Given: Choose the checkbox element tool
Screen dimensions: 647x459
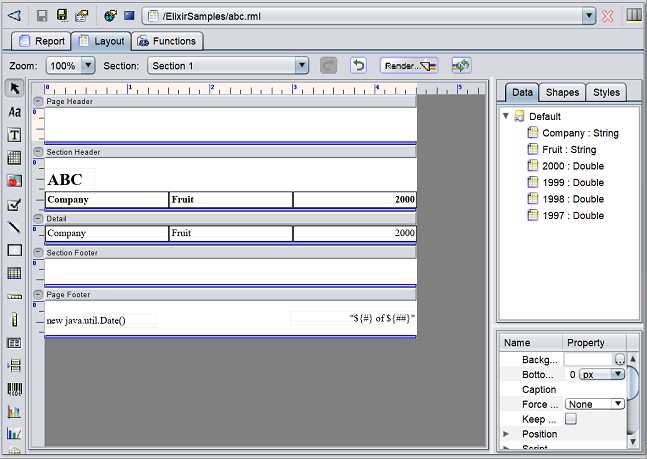Looking at the screenshot, I should coord(14,204).
